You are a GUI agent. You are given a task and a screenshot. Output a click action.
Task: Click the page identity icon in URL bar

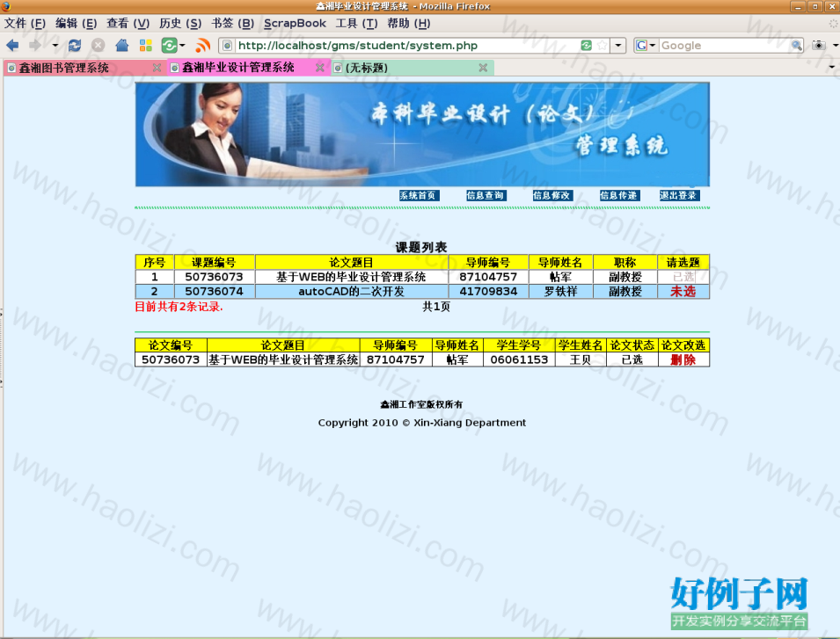tap(227, 46)
